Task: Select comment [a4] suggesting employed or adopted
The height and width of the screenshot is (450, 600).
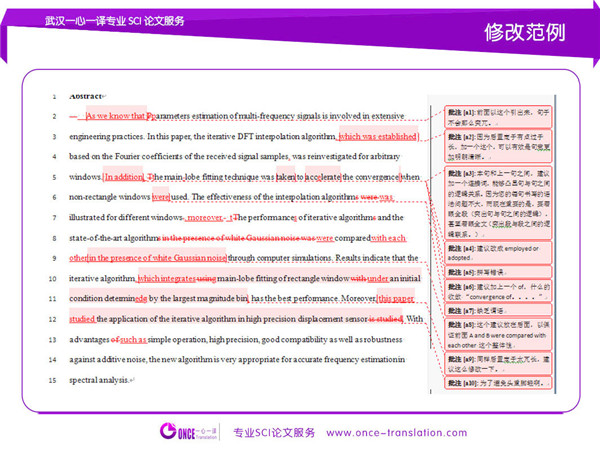Action: [x=498, y=253]
